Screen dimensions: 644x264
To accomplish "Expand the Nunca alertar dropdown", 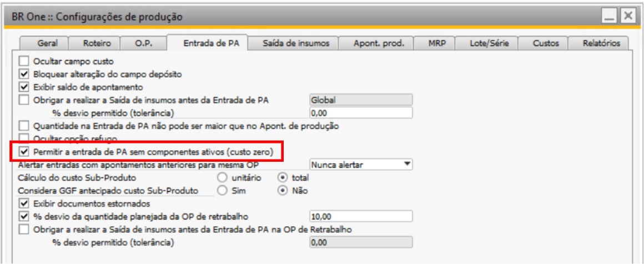I will pos(407,165).
